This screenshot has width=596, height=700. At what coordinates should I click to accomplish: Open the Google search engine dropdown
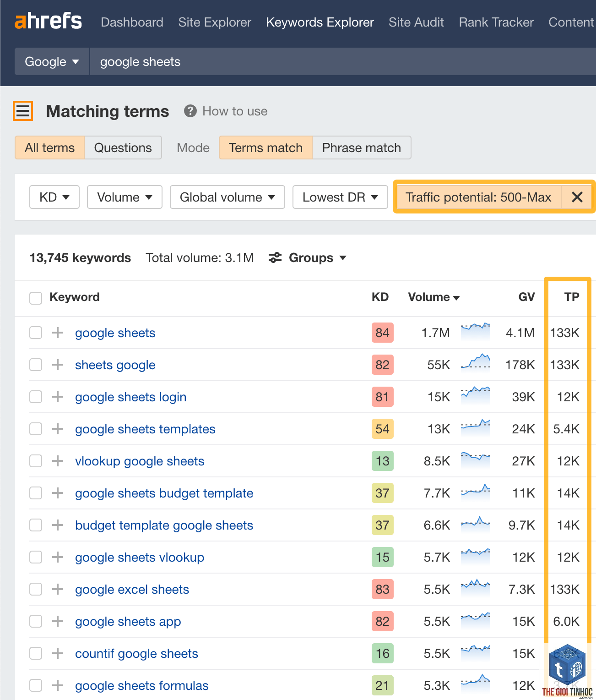pos(52,61)
